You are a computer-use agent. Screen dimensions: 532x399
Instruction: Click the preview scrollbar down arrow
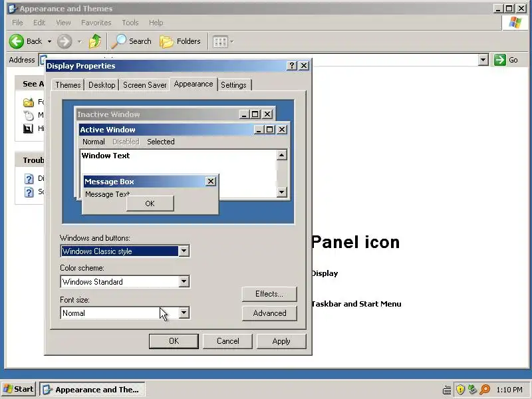click(281, 192)
